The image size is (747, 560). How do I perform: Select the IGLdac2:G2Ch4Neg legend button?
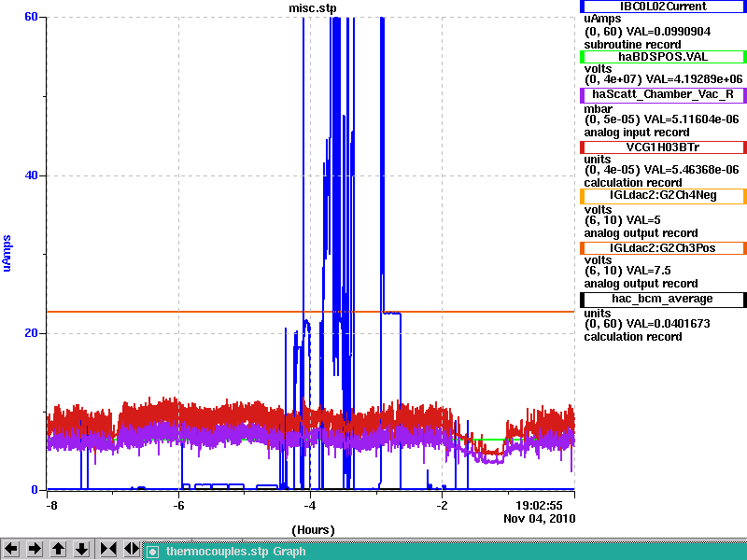pyautogui.click(x=663, y=196)
